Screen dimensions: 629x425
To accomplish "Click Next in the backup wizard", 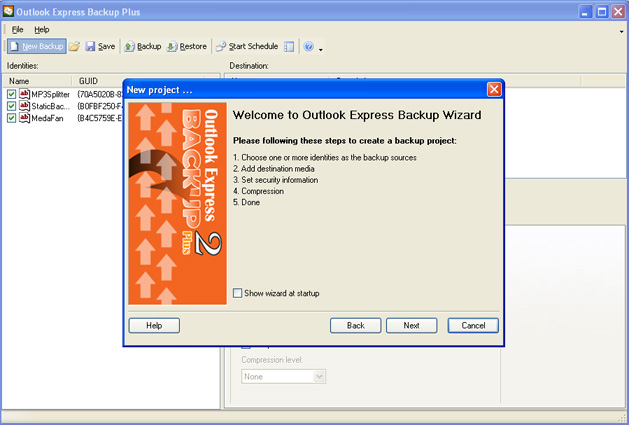I will coord(412,325).
